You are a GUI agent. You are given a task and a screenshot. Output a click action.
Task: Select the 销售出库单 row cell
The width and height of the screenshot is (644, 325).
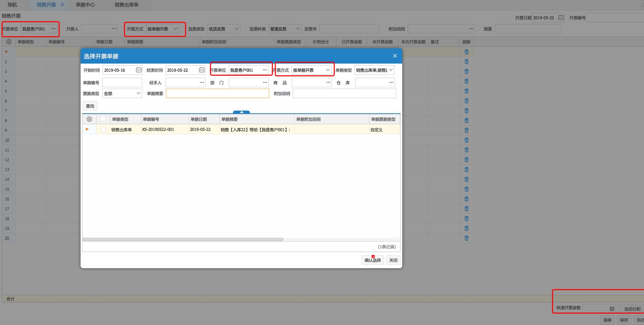126,130
